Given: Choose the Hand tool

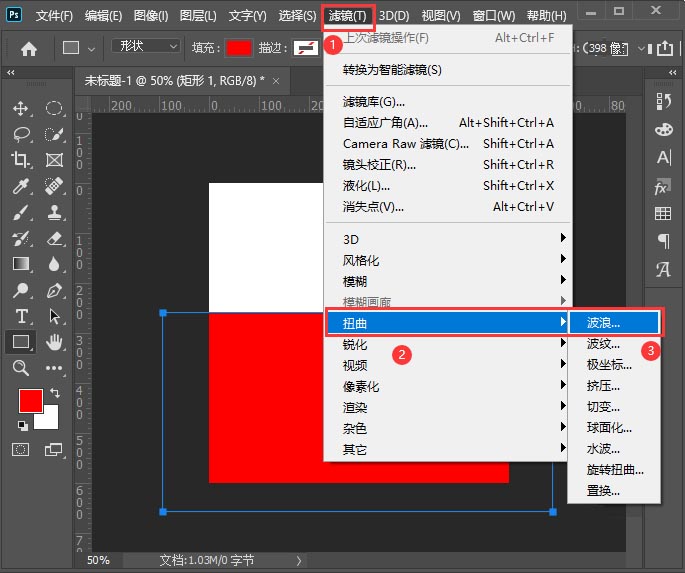Looking at the screenshot, I should [54, 342].
